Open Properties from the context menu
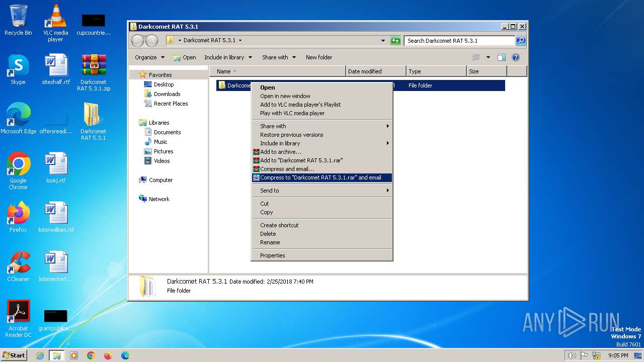Viewport: 644px width, 362px height. (322, 255)
